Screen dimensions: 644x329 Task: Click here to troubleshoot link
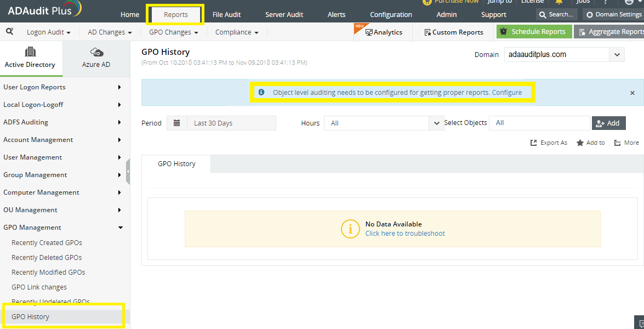405,234
